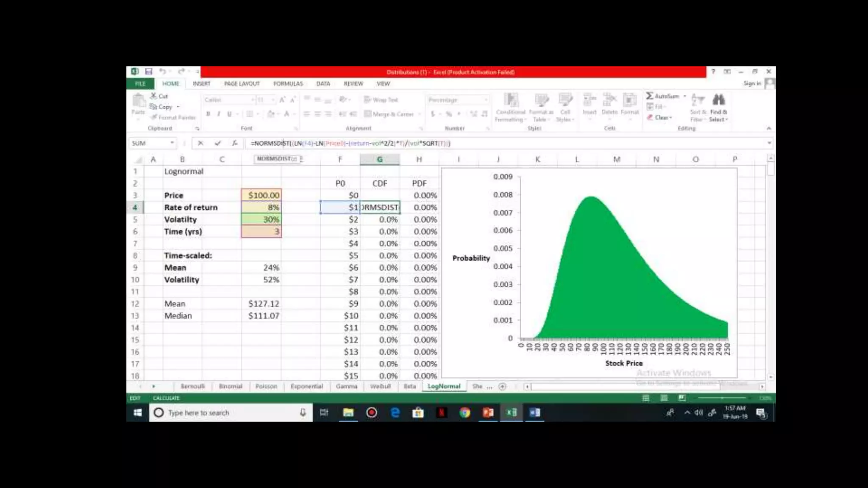
Task: Save workbook from Quick Access Toolbar
Action: click(148, 72)
